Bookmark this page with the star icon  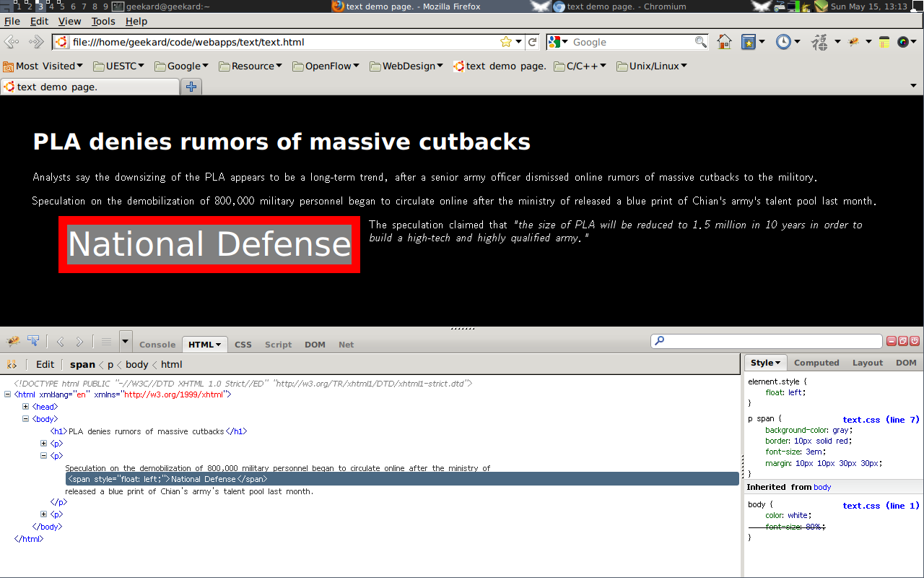click(506, 42)
